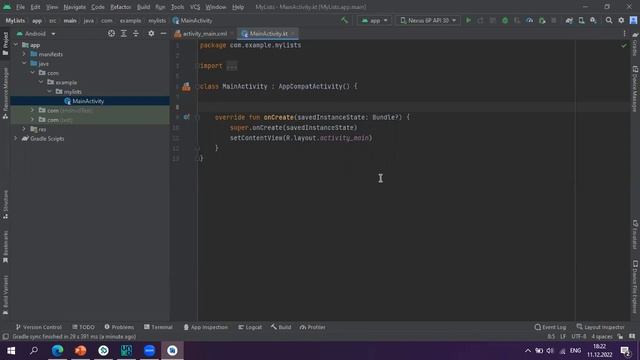Switch to activity_main.xml tab
Image resolution: width=640 pixels, height=360 pixels.
[x=204, y=34]
